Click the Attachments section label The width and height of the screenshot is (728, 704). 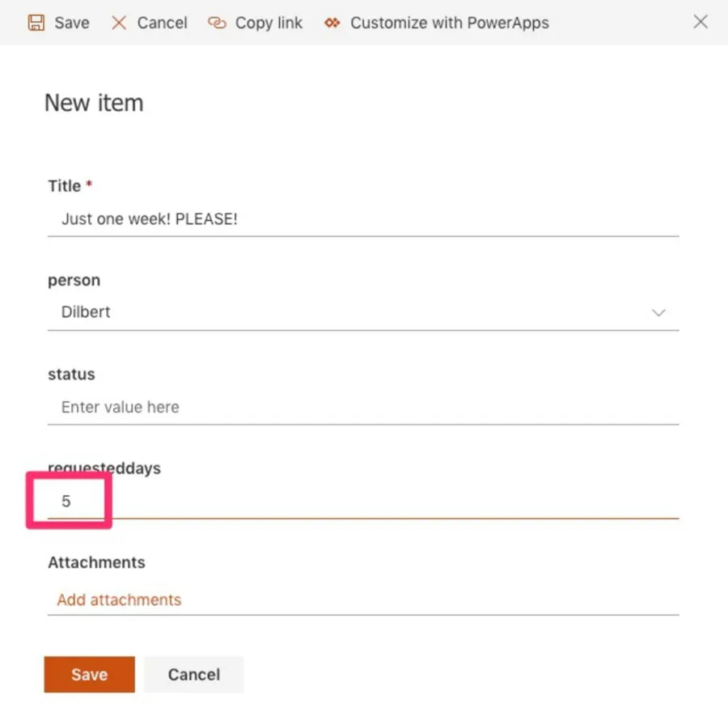point(96,562)
